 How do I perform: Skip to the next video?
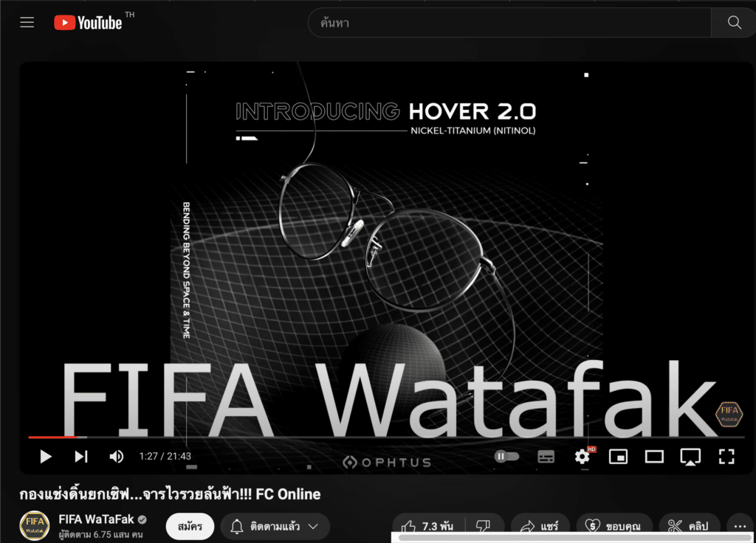coord(81,457)
